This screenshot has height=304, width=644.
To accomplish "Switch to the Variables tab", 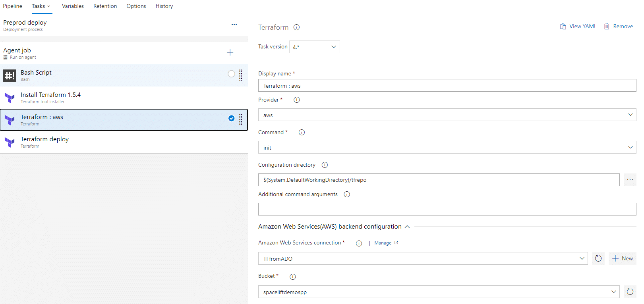I will [x=73, y=6].
